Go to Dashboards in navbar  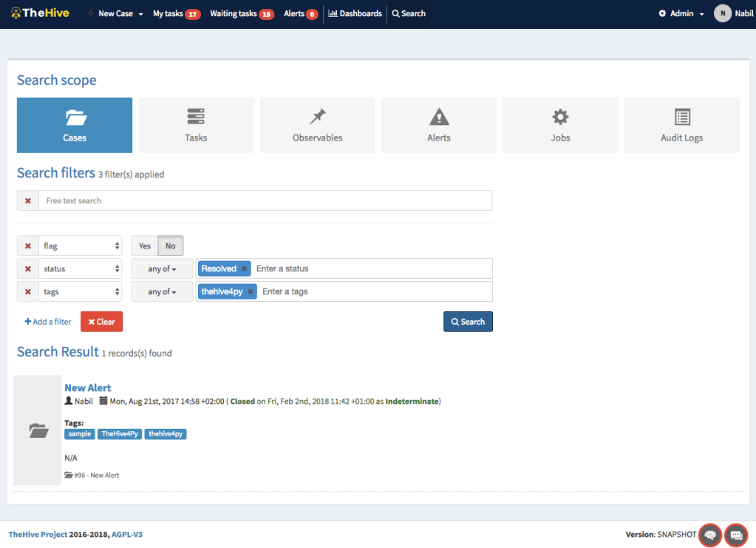tap(355, 13)
